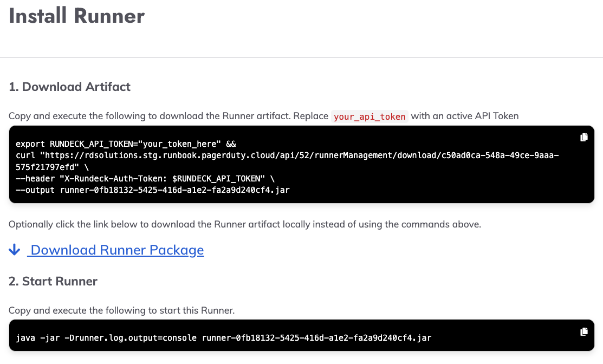Click the 'Install Runner' page heading
This screenshot has height=364, width=603.
click(x=76, y=16)
